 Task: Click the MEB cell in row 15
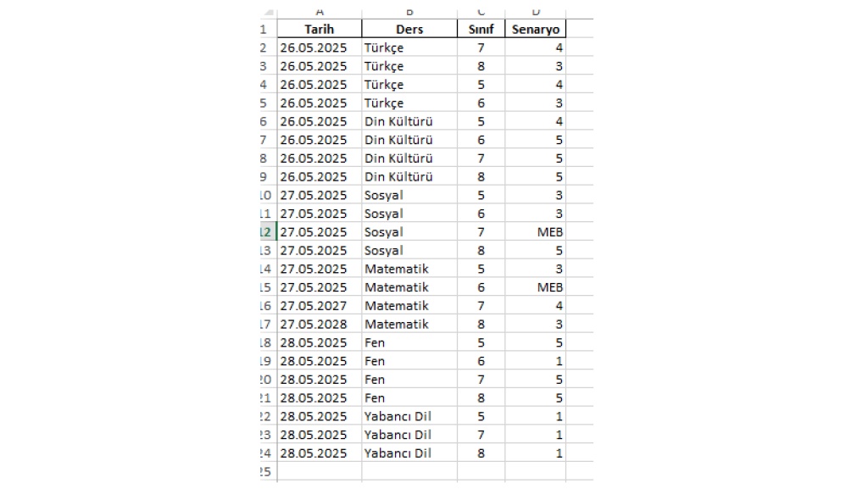click(x=537, y=287)
